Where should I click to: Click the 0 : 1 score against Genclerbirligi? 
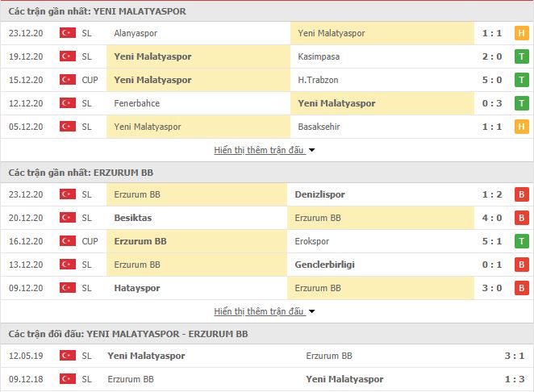(492, 265)
